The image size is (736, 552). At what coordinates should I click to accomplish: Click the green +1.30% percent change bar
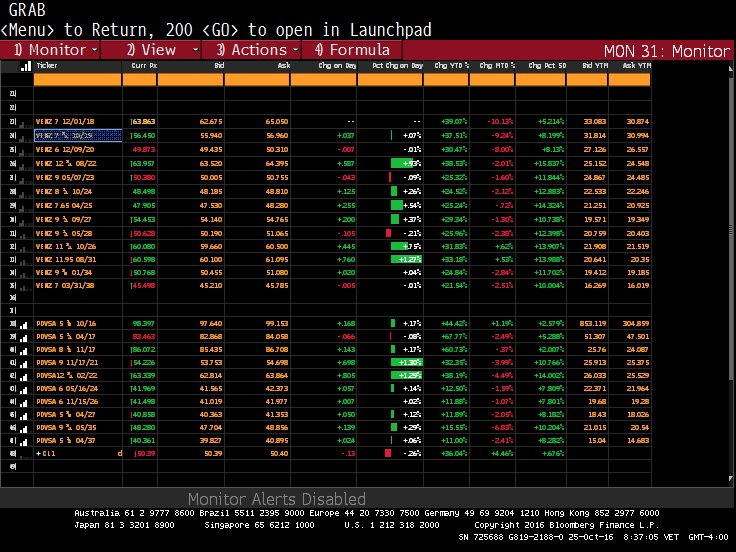click(x=406, y=362)
